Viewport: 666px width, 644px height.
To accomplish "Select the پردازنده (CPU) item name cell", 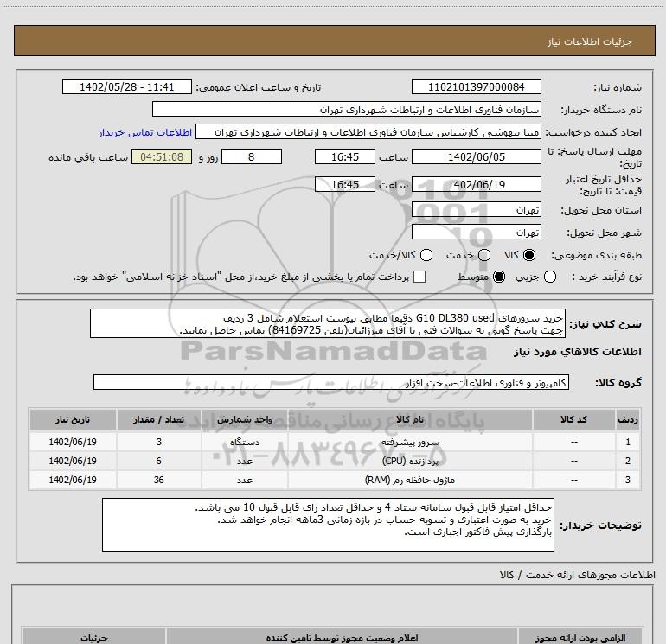I will coord(410,461).
